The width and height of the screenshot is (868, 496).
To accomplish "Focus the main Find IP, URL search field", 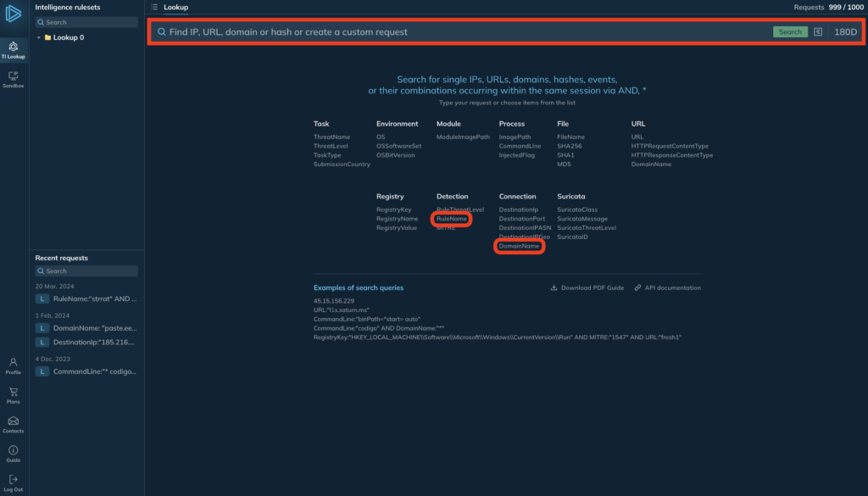I will [x=458, y=31].
